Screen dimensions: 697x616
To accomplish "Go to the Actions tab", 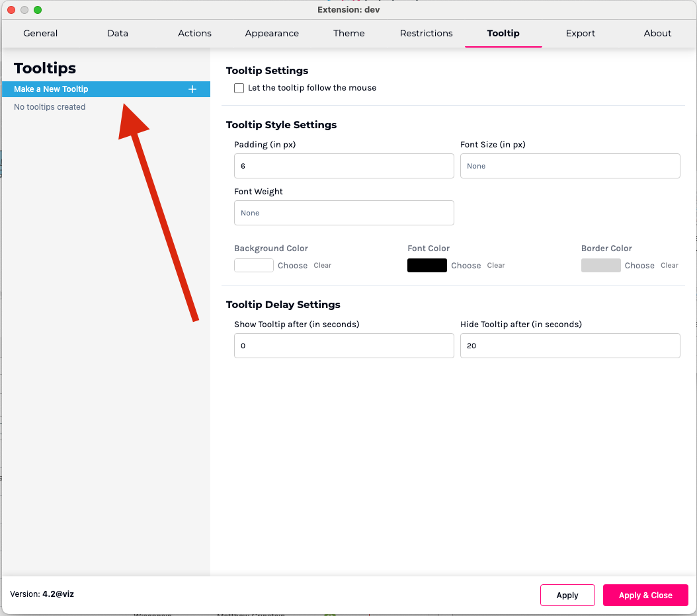I will (194, 33).
